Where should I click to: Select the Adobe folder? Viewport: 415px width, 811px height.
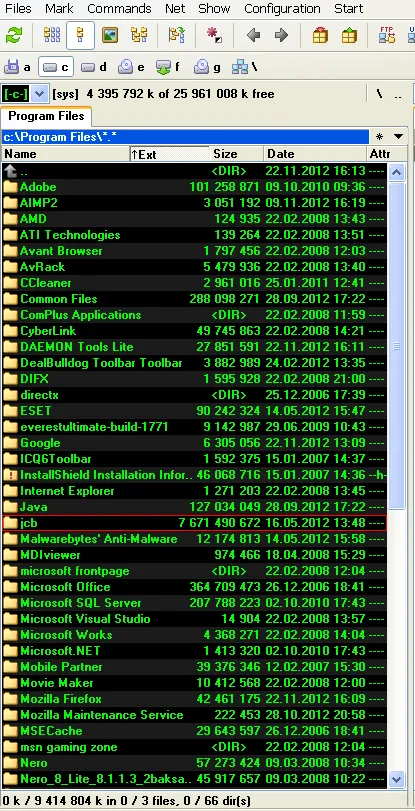194,187
